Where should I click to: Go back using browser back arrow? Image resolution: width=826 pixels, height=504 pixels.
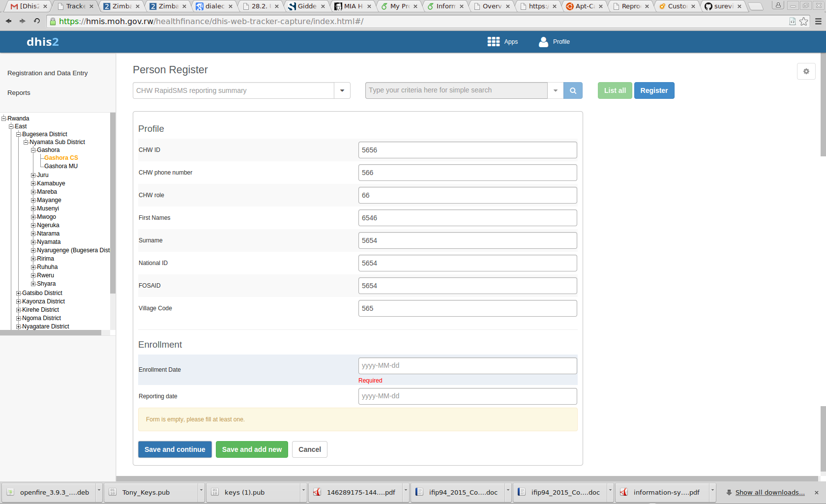click(8, 21)
